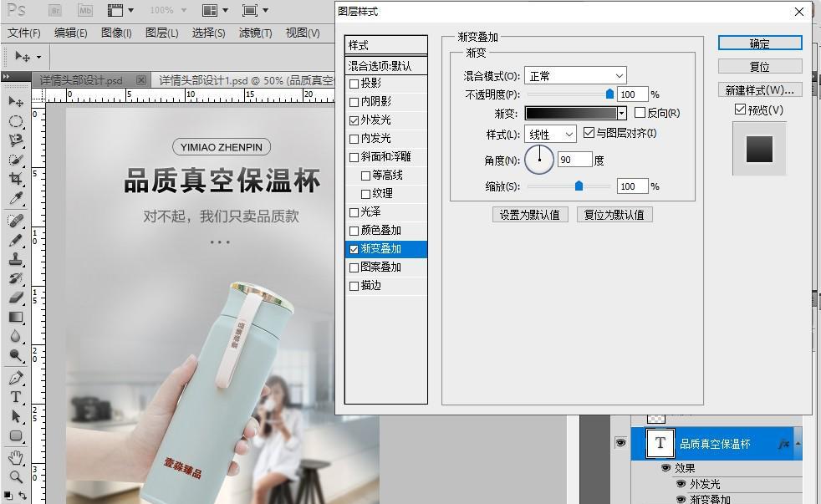This screenshot has width=821, height=504.
Task: Launch Adobe Bridge from the Br icon
Action: (54, 10)
